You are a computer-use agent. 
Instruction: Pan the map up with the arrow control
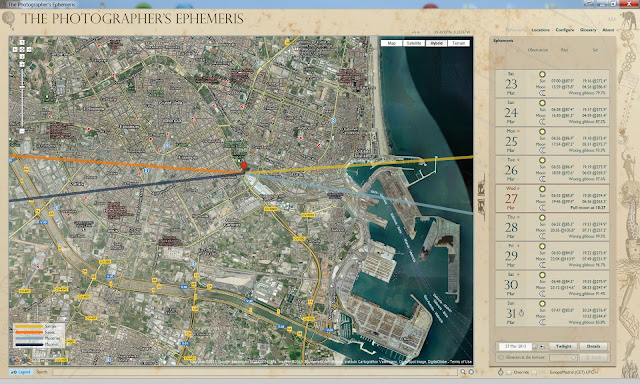(22, 42)
